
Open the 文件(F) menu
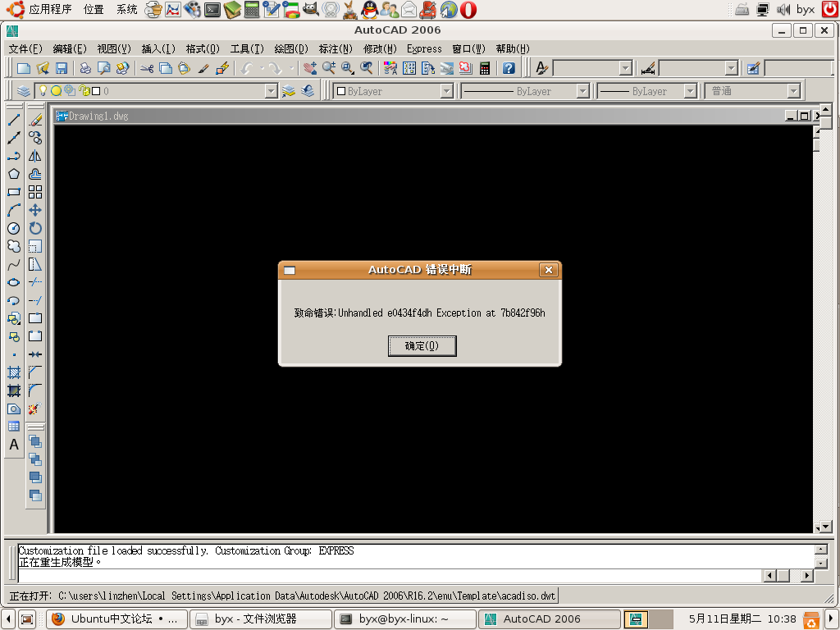point(25,48)
